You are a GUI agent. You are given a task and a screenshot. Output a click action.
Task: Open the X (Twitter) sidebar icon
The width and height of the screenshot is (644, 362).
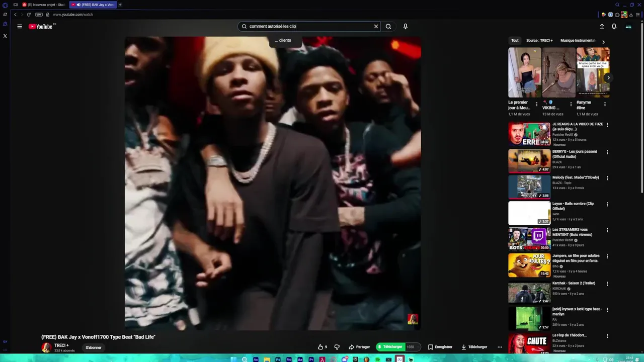click(5, 36)
